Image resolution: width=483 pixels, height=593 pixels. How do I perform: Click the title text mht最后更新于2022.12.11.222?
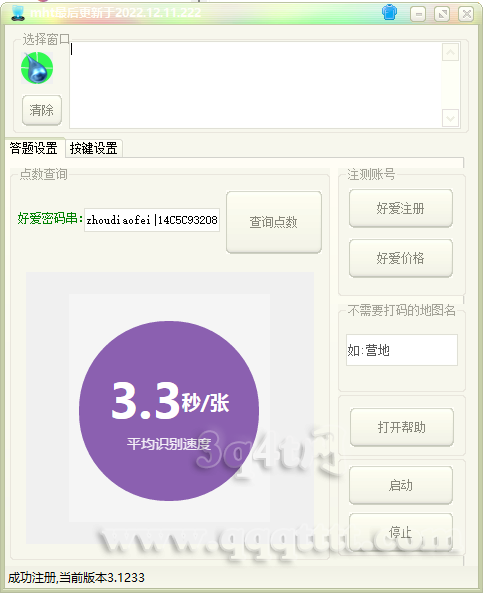[115, 13]
